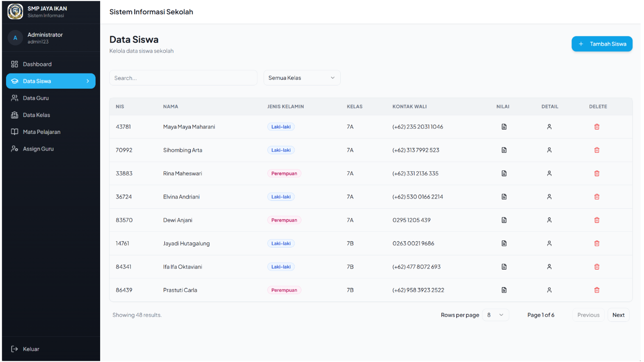This screenshot has width=644, height=362.
Task: Open nilai document icon for Prastuti Carla
Action: (x=504, y=290)
